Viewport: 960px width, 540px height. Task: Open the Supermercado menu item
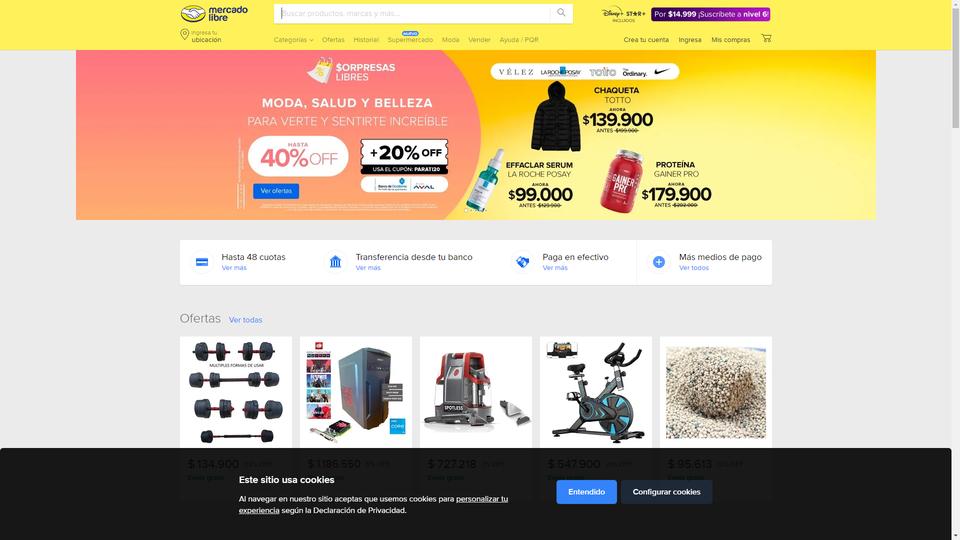click(x=410, y=40)
